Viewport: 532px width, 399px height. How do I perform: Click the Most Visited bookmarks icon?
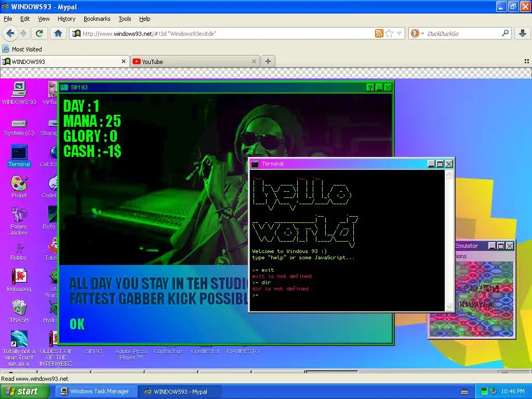(x=5, y=49)
